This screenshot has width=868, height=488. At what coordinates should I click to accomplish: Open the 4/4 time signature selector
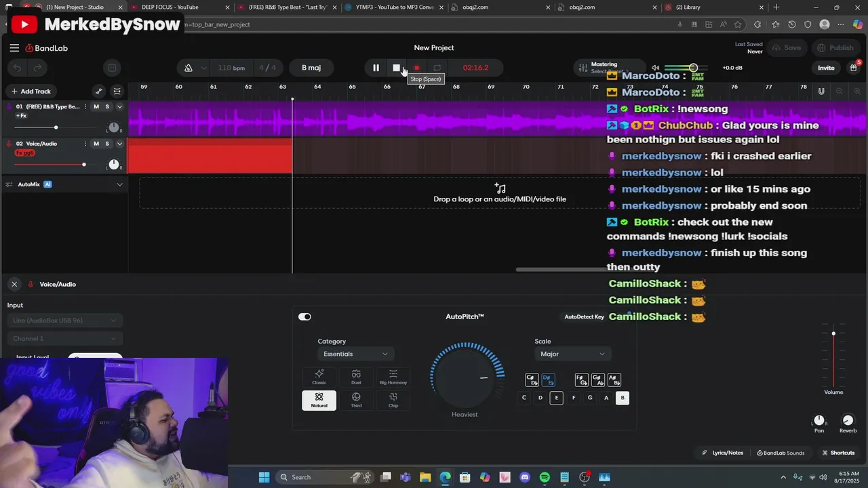pos(267,68)
